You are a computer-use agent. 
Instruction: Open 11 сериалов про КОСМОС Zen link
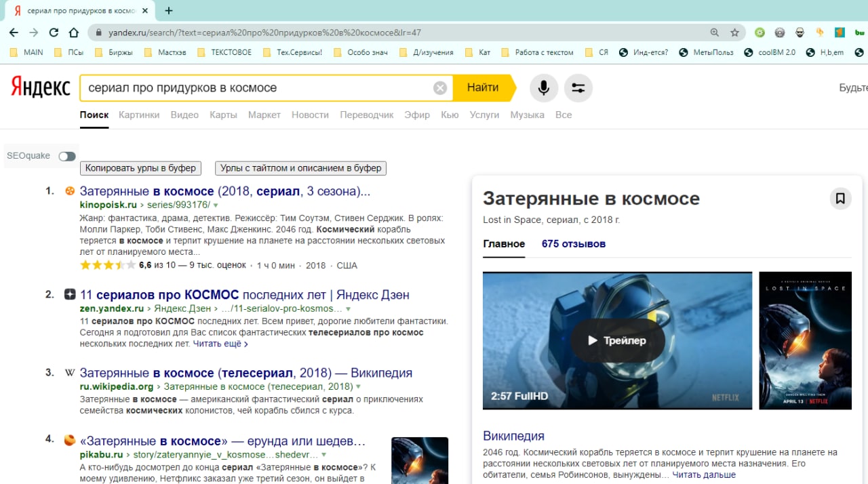245,295
